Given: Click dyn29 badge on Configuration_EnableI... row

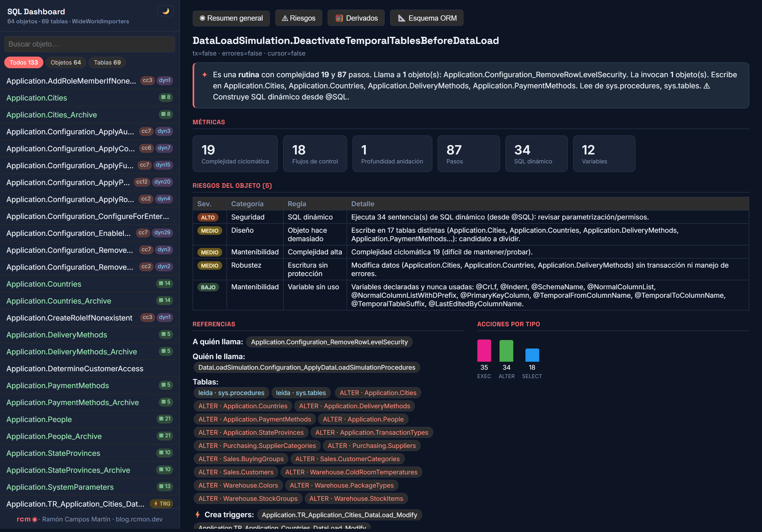Looking at the screenshot, I should (x=162, y=232).
